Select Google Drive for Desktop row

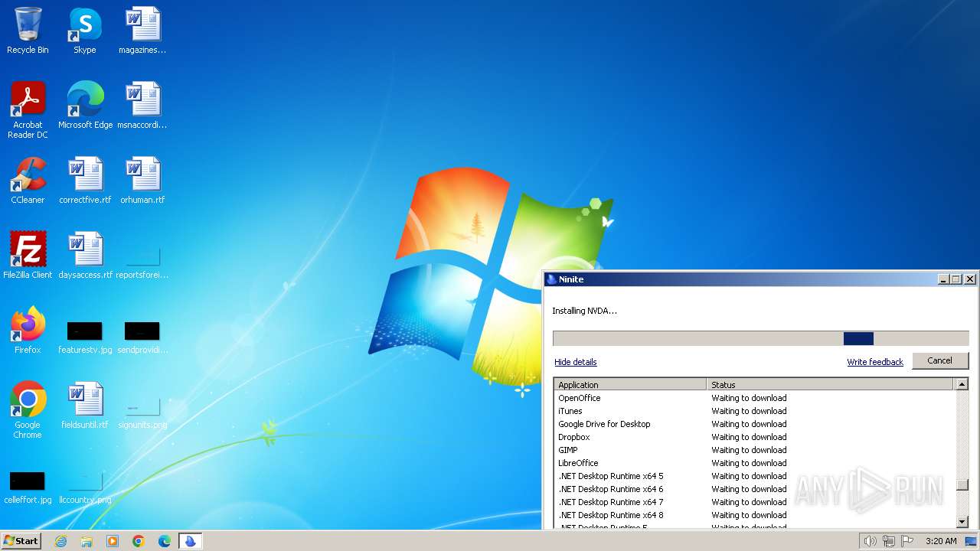(x=754, y=424)
